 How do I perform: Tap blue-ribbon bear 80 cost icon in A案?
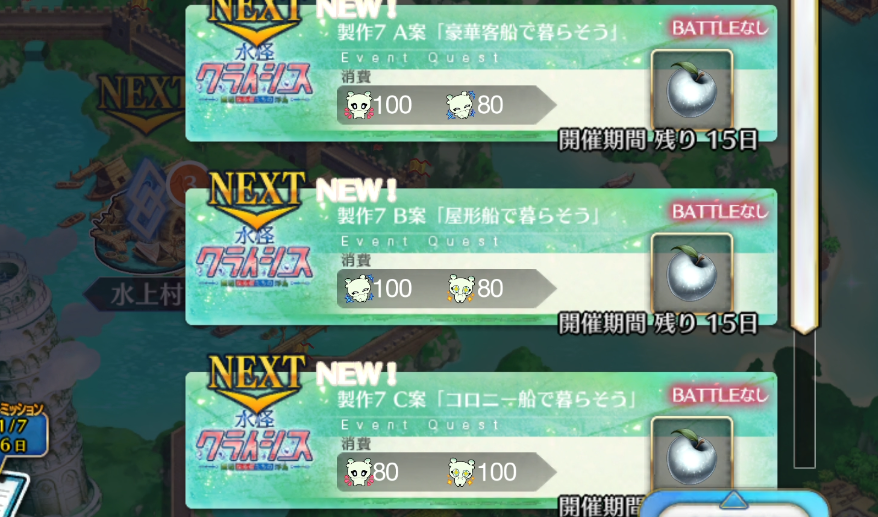pos(460,105)
